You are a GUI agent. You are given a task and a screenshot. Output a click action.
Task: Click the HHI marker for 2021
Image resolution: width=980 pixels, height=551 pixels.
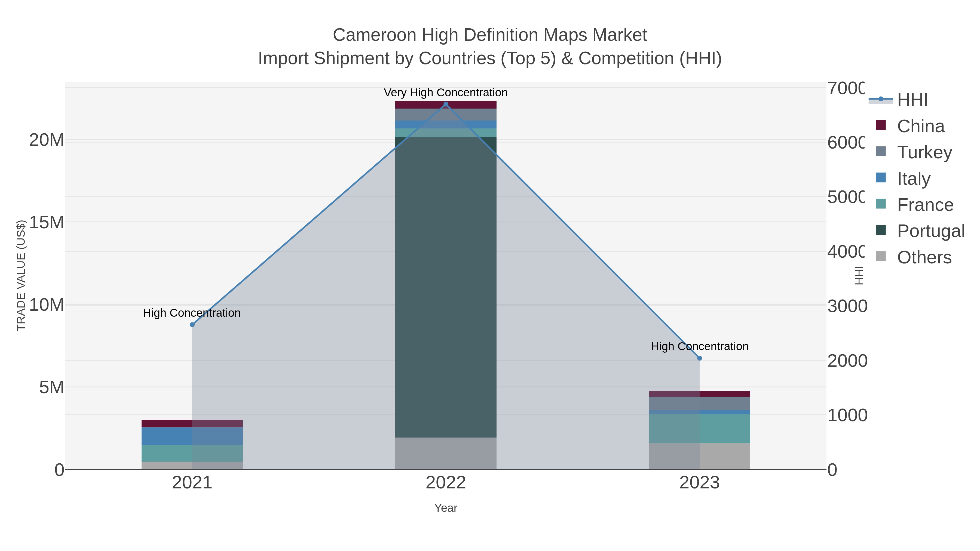(192, 325)
